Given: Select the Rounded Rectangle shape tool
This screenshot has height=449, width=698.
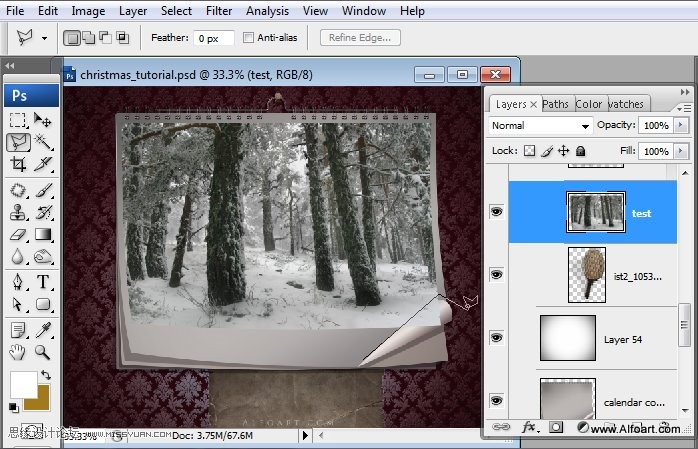Looking at the screenshot, I should click(x=43, y=304).
